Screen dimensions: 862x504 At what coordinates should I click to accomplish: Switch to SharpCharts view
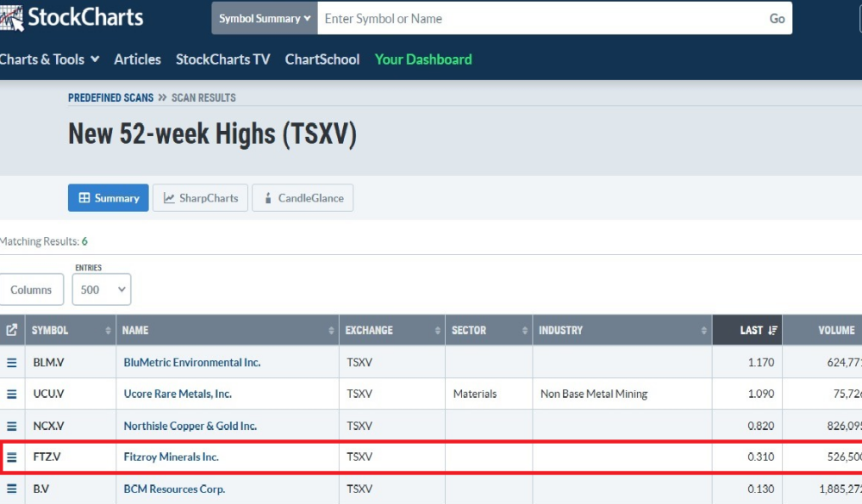tap(201, 198)
